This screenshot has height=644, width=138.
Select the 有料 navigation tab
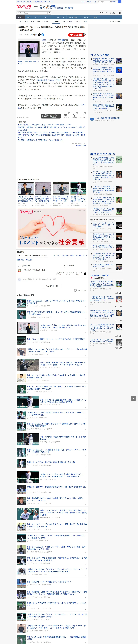(95, 17)
